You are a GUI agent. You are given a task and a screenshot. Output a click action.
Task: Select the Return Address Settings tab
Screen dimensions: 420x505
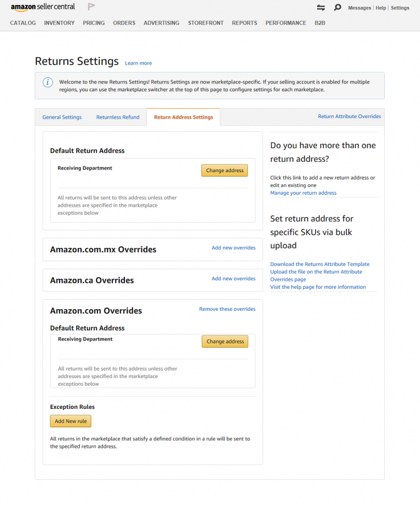point(183,117)
